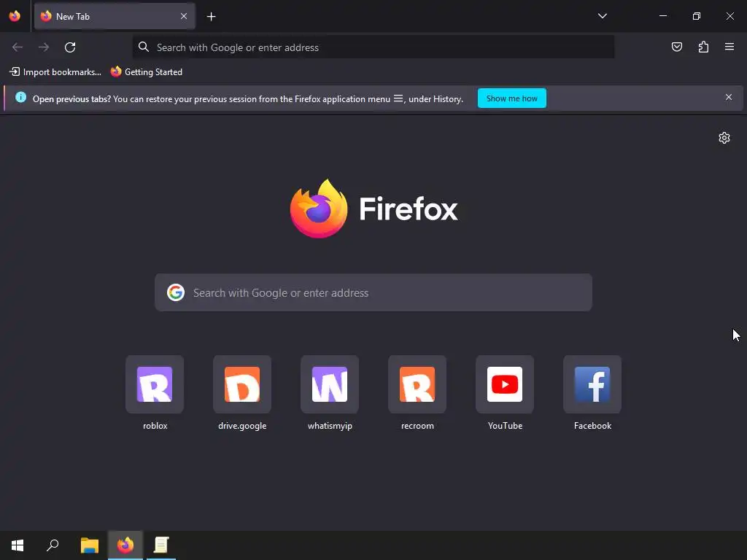Open the notepad script icon in taskbar
747x560 pixels.
(x=161, y=545)
